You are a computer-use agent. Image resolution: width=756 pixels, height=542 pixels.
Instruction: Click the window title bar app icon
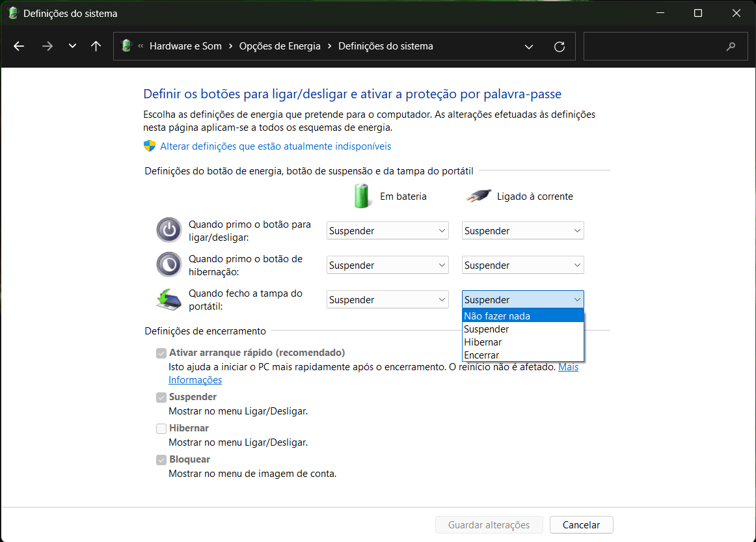click(x=13, y=14)
